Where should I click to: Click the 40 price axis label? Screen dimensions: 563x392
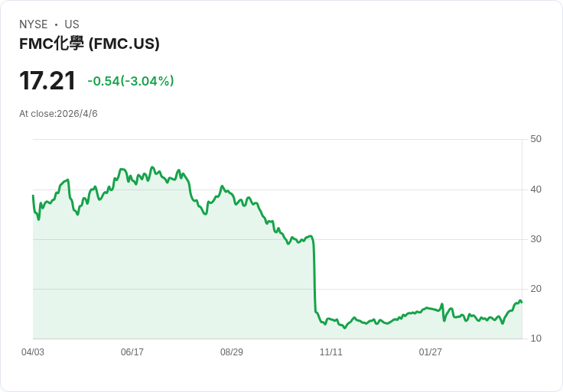[535, 190]
